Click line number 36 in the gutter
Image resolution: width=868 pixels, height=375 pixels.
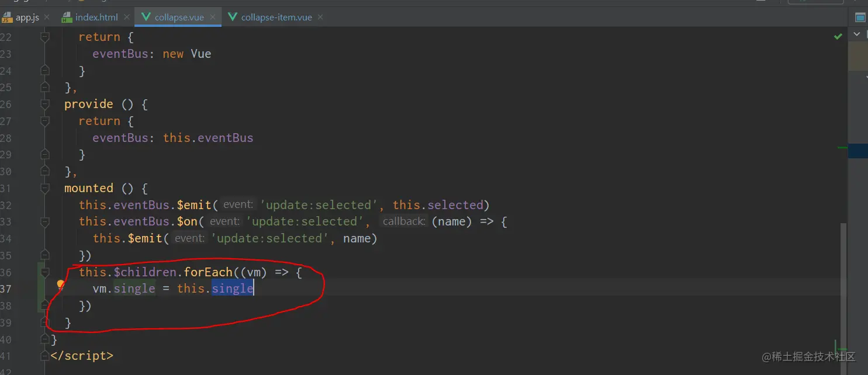(x=6, y=273)
